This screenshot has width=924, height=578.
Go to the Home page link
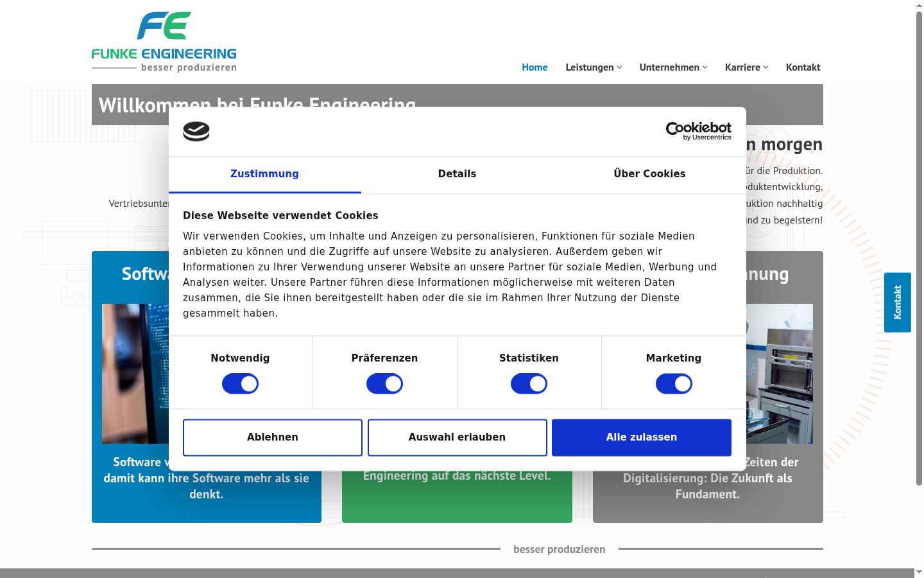click(x=535, y=67)
